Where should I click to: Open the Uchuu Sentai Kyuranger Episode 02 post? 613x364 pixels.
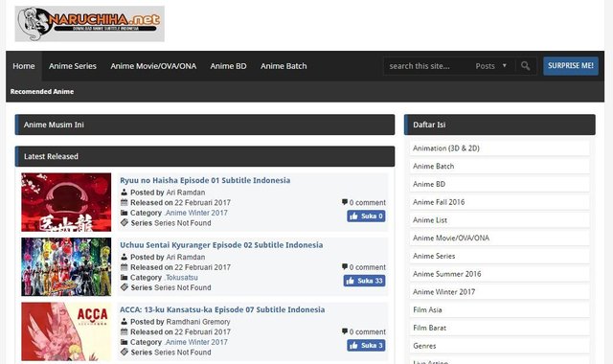[221, 245]
